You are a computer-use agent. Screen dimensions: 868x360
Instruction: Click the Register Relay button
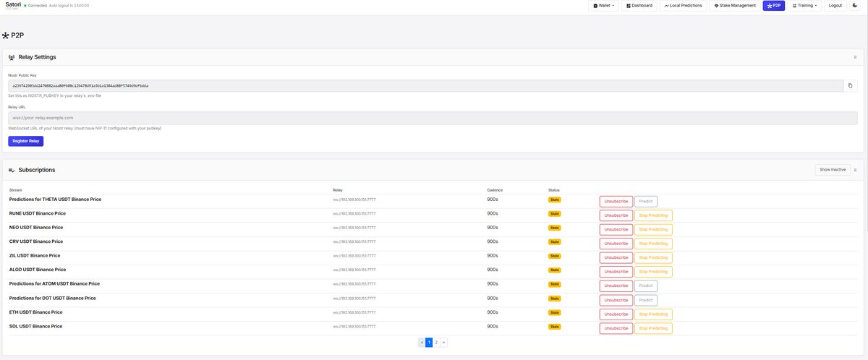tap(26, 141)
